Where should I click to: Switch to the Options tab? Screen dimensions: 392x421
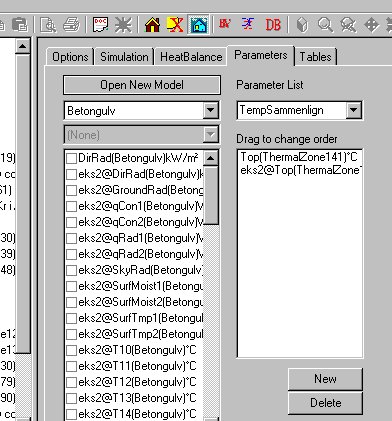point(70,57)
